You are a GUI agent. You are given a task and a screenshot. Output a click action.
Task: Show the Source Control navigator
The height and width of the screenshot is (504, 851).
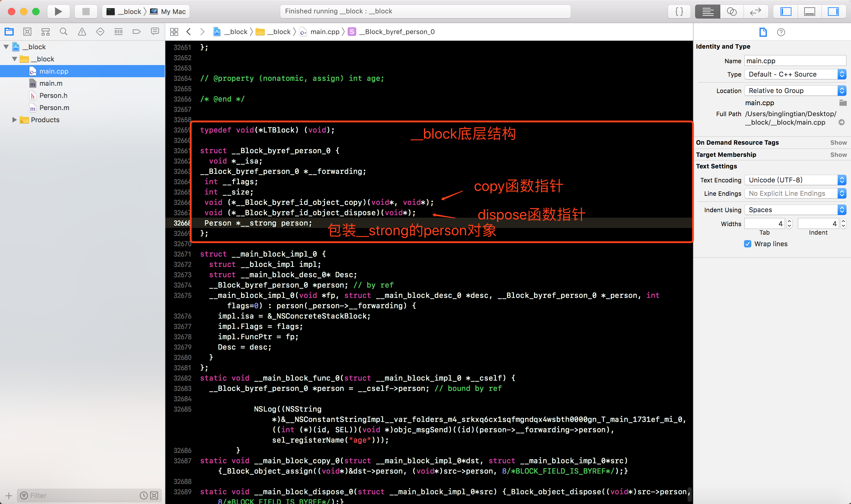(27, 32)
